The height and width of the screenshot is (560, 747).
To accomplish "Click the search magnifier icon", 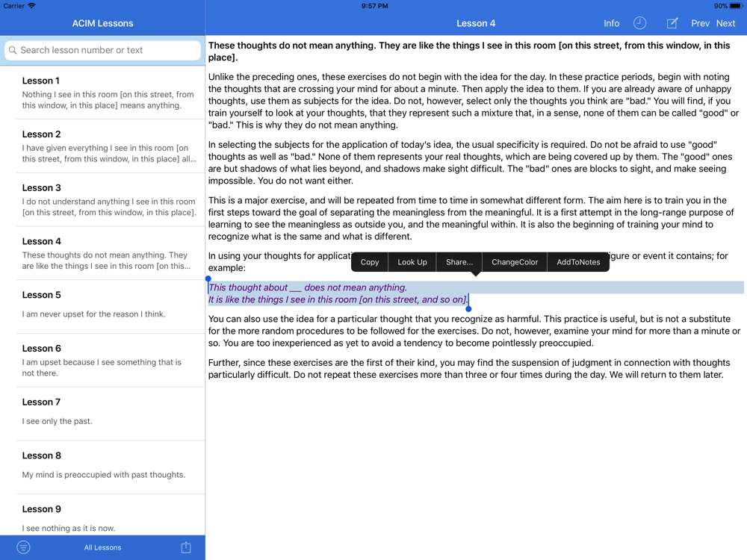I will (13, 50).
